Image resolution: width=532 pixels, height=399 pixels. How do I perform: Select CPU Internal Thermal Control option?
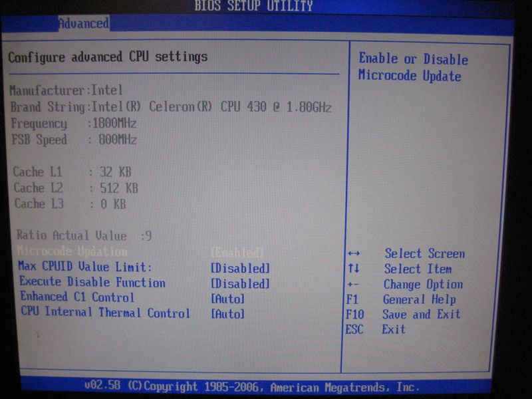[x=106, y=312]
